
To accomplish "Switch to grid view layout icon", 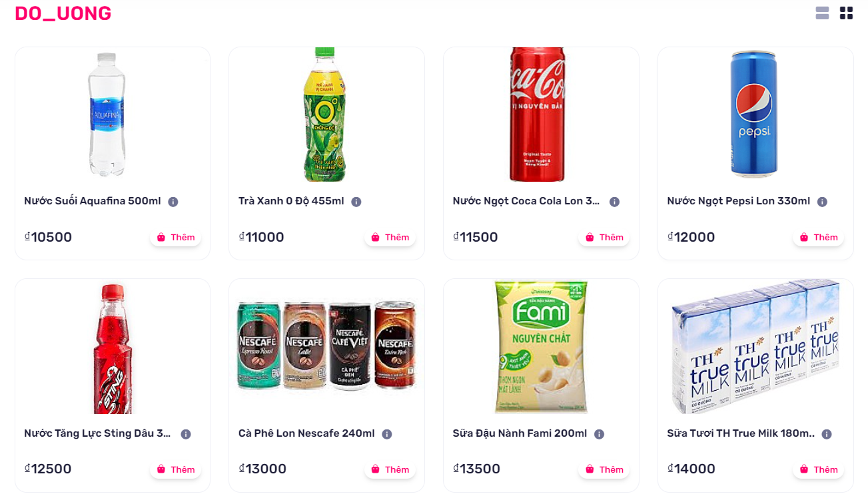I will (x=846, y=13).
